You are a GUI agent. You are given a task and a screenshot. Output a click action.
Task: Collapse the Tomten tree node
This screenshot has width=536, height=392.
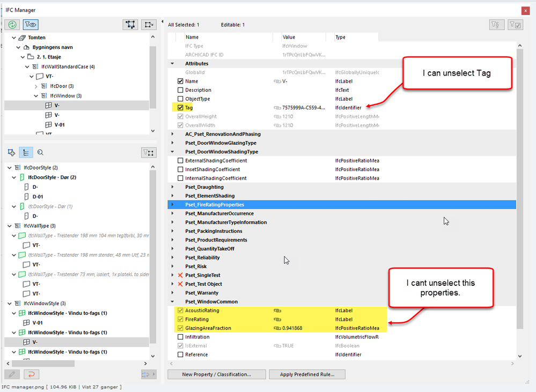point(14,38)
